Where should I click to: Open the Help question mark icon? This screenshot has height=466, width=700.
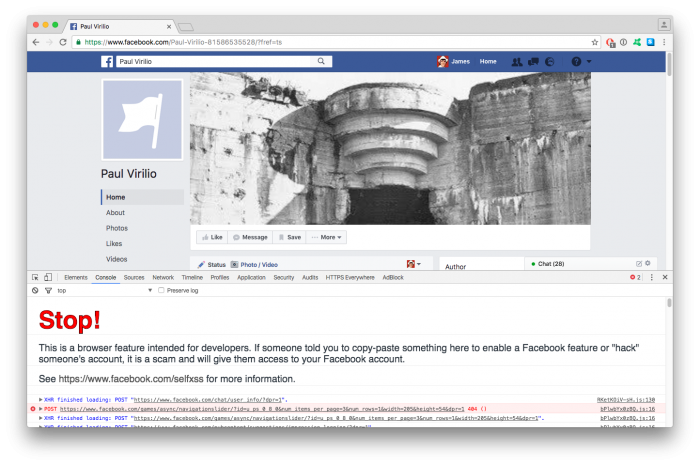coord(576,62)
